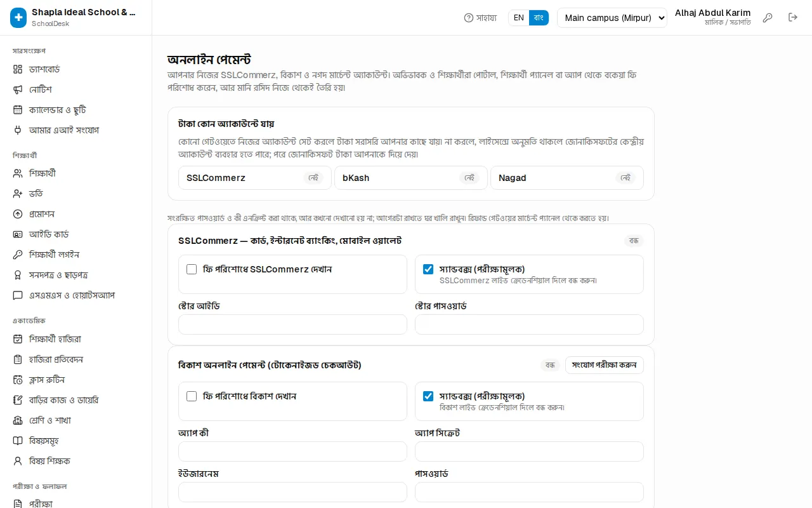This screenshot has height=508, width=812.
Task: Open the ক্যালেন্ডার ও ছুটি calendar icon
Action: [18, 110]
